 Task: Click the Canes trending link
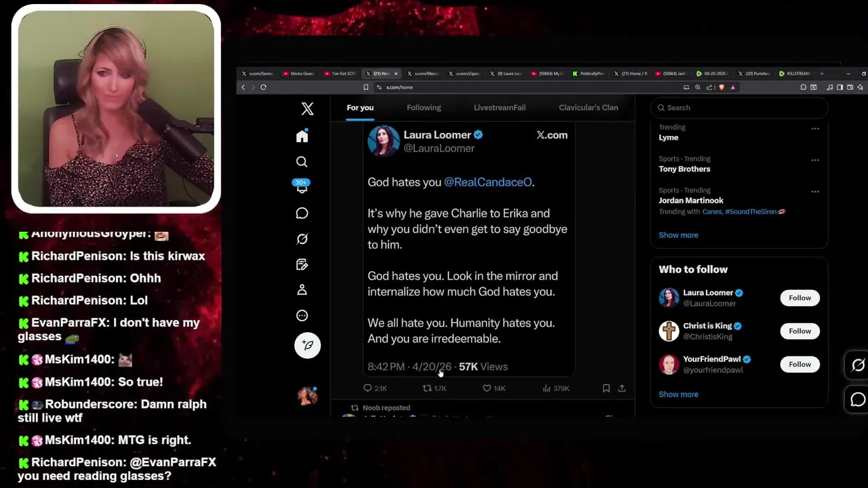coord(712,211)
